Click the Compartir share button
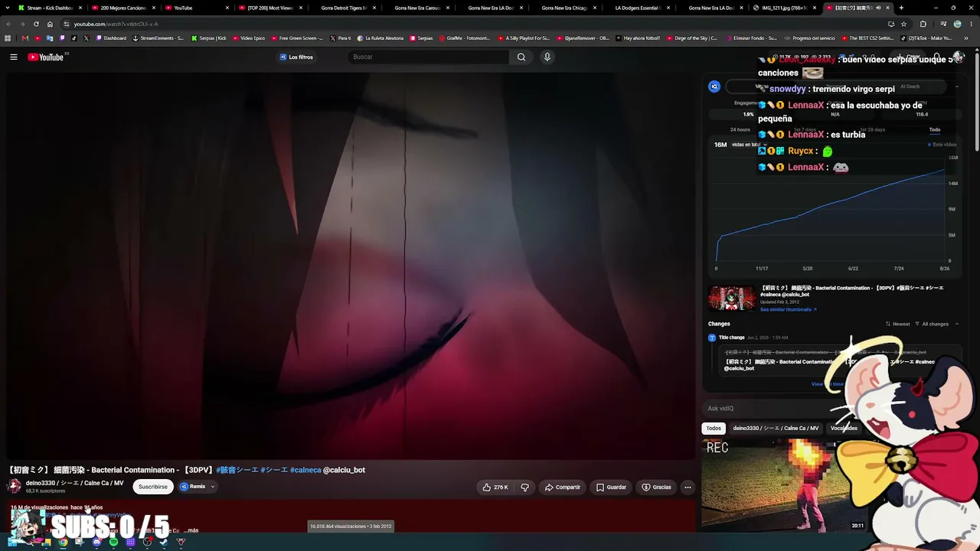 [x=563, y=487]
